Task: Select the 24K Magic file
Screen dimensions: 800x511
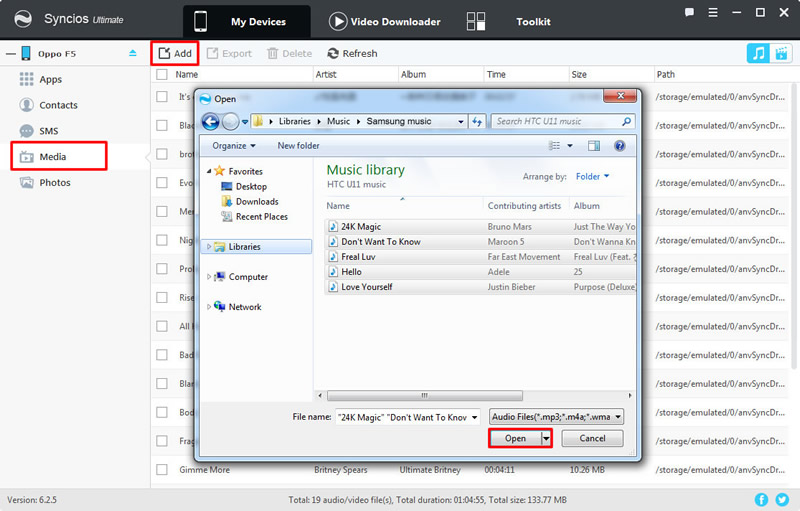Action: point(480,226)
